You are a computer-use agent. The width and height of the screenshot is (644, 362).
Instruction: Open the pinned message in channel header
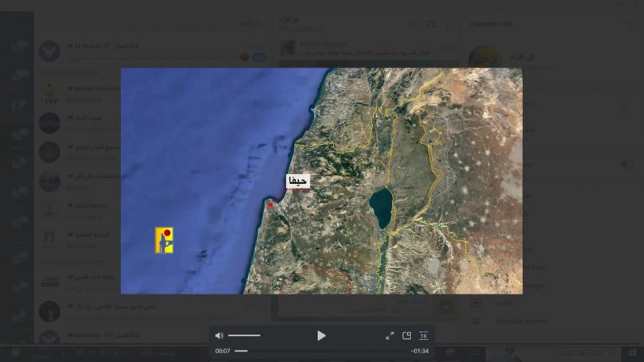click(x=366, y=48)
